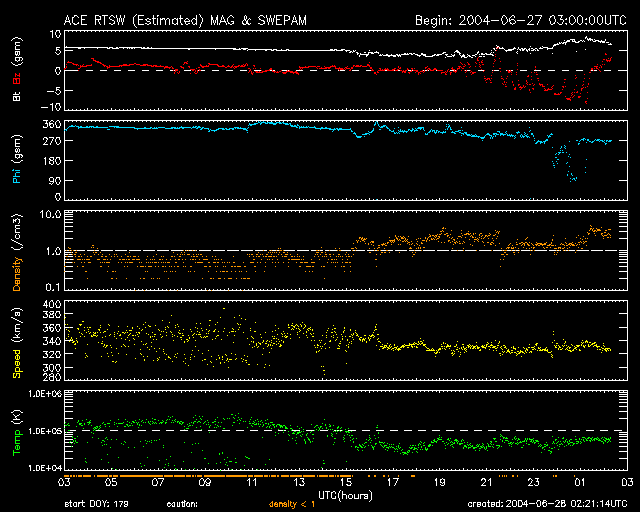Click the 'created: 2004-06-28 02:21:14UTC' text
Screen dimensions: 640x512
coord(547,504)
